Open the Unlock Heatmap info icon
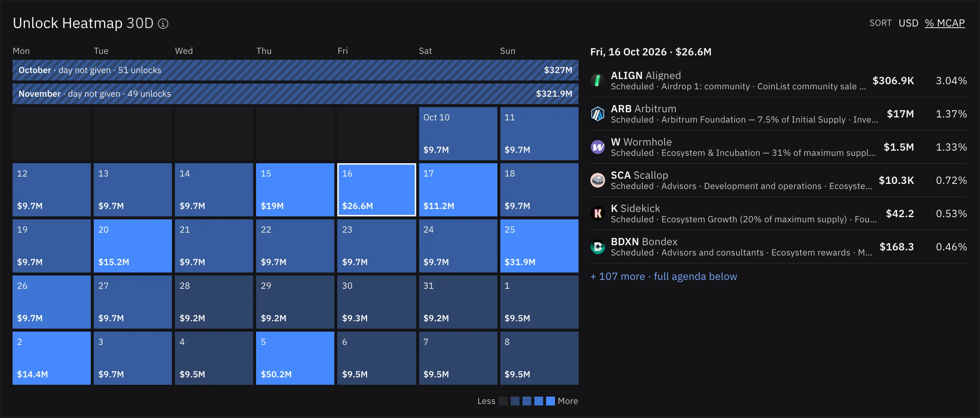 click(163, 24)
